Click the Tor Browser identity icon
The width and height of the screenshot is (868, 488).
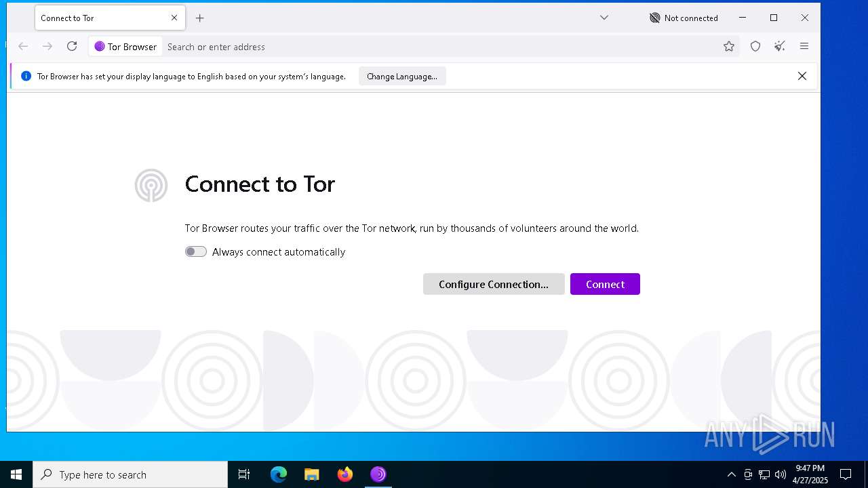point(125,47)
